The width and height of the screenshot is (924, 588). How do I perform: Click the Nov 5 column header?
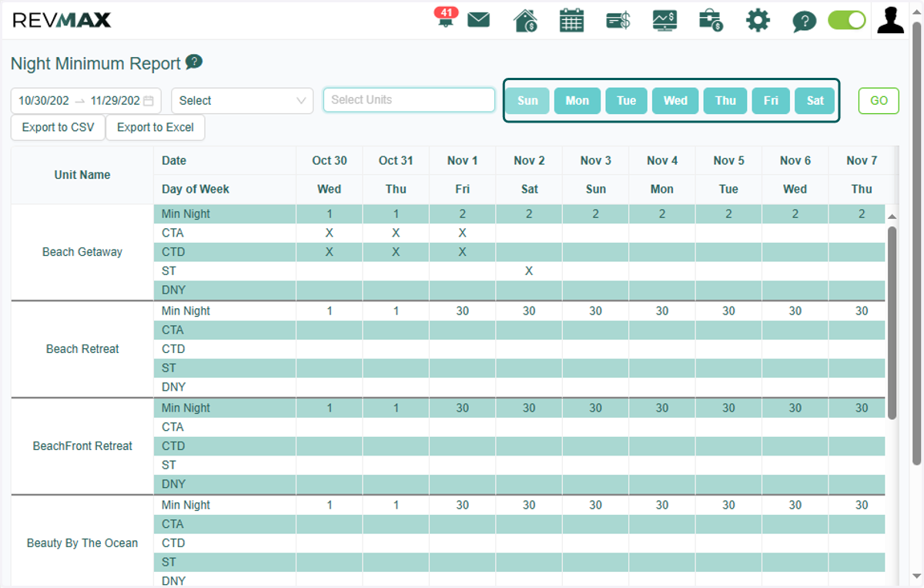pos(729,160)
